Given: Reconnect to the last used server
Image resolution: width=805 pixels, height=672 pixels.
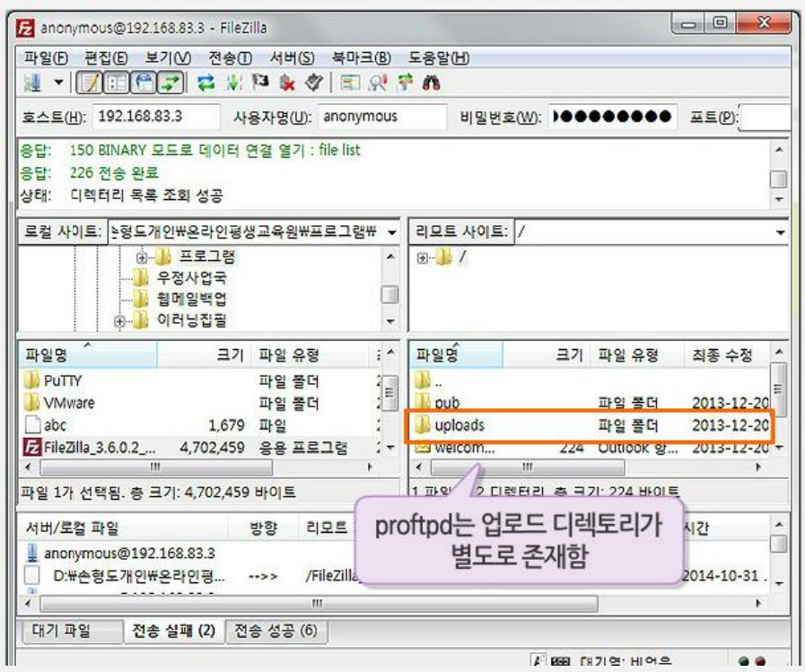Looking at the screenshot, I should [x=313, y=83].
